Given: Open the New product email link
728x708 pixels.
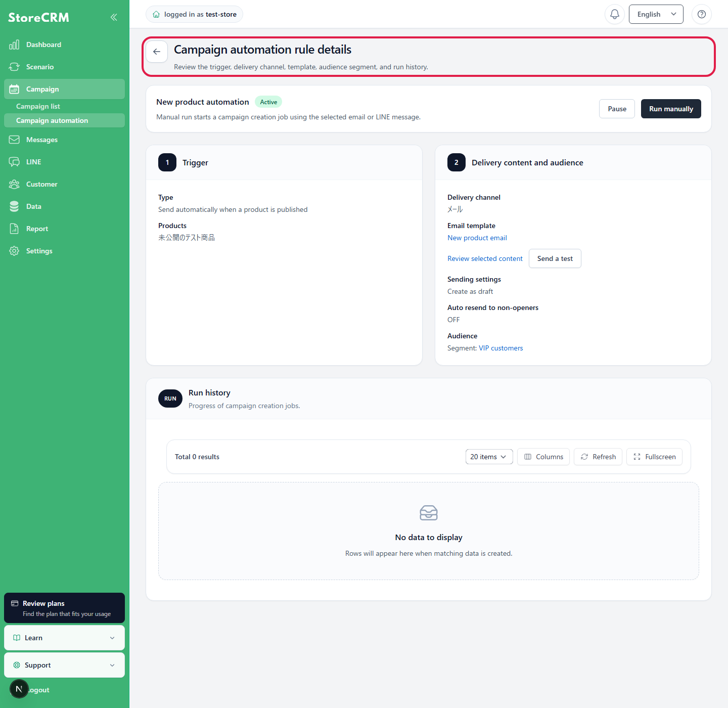Looking at the screenshot, I should (x=477, y=238).
